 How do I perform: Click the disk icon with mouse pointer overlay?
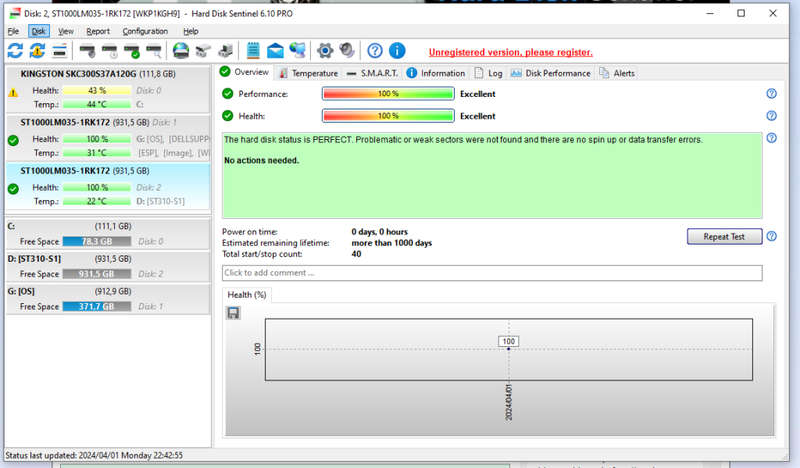pyautogui.click(x=87, y=51)
